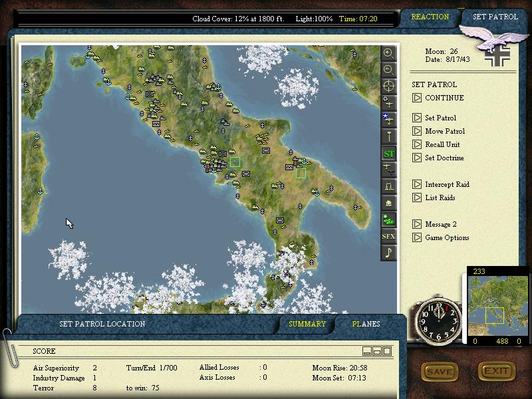Toggle the radar mast icon
The width and height of the screenshot is (532, 399).
pyautogui.click(x=388, y=136)
